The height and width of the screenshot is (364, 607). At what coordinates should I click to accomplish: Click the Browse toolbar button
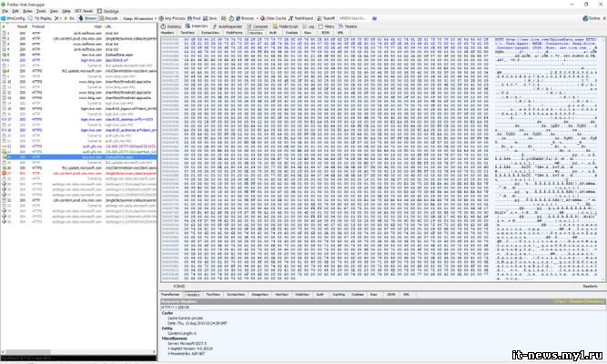[245, 18]
